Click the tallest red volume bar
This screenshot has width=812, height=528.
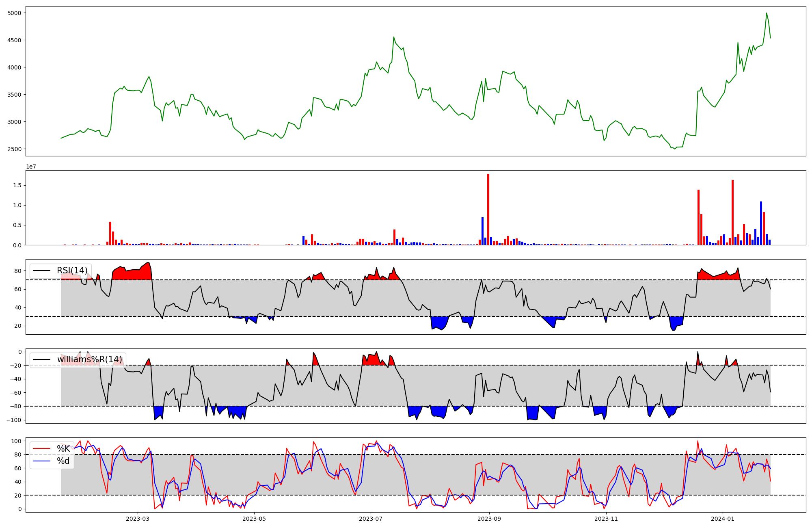(488, 209)
